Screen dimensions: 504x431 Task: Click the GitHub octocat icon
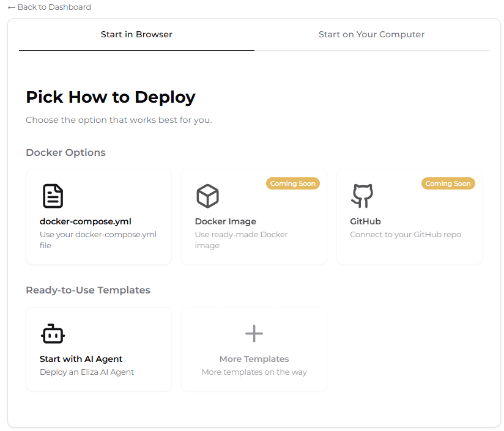click(x=362, y=196)
